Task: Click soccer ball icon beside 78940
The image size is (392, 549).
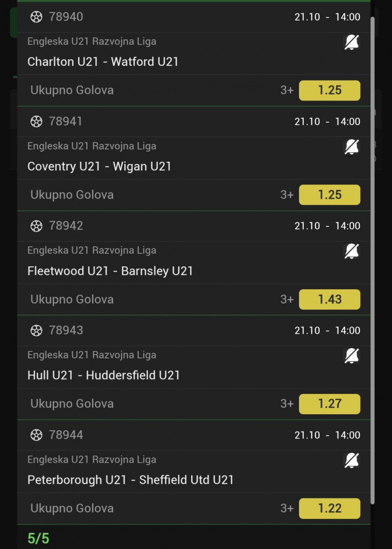Action: (36, 17)
